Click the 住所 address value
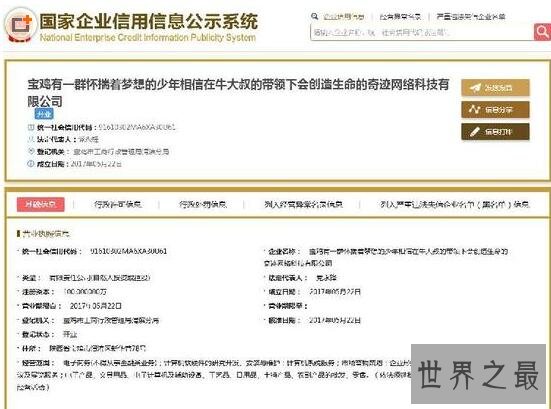 [x=97, y=349]
